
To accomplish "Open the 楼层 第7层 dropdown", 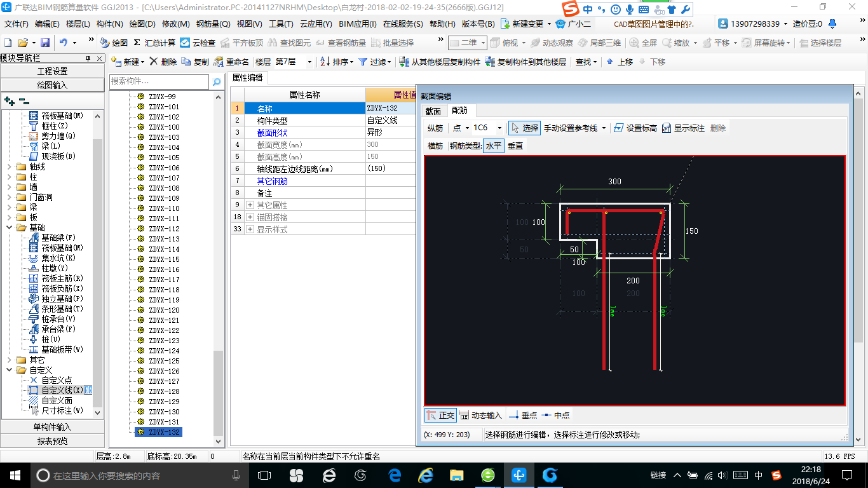I will pos(309,62).
